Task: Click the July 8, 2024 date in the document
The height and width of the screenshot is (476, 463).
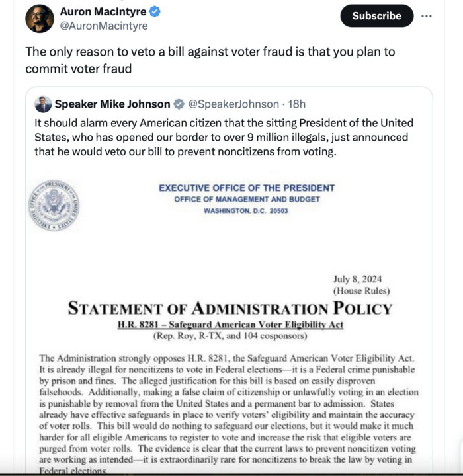Action: click(358, 279)
